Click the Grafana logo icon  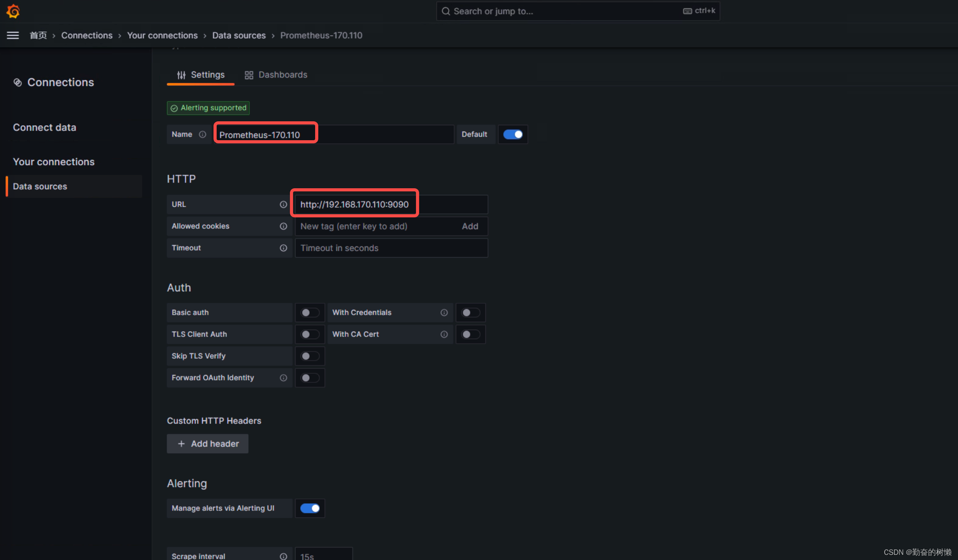coord(13,11)
